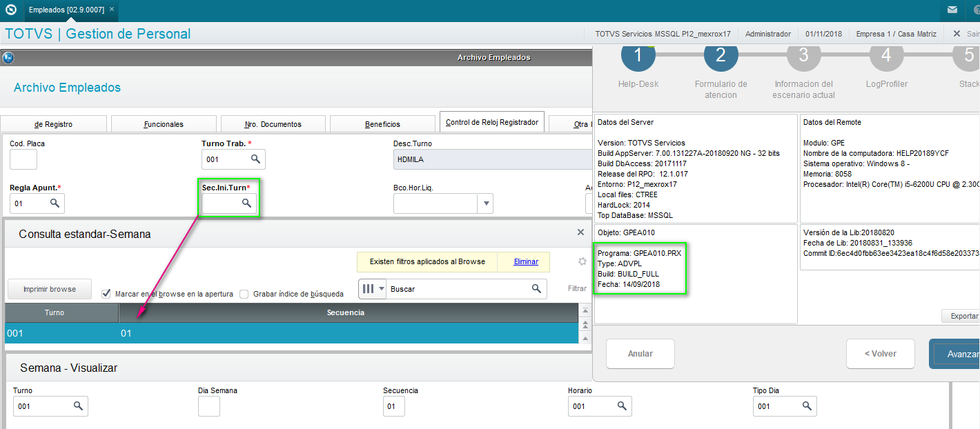This screenshot has width=980, height=429.
Task: Toggle Marcar en el browse en la apertura
Action: (106, 294)
